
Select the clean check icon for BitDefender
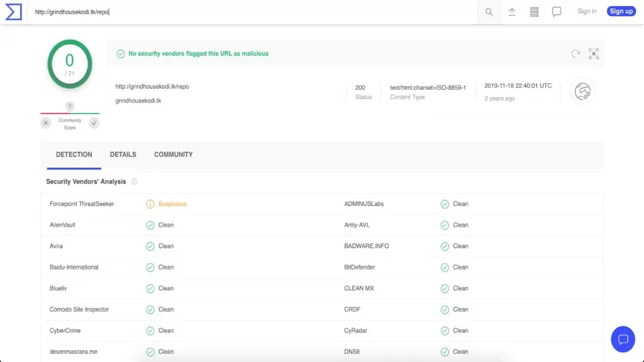(445, 267)
